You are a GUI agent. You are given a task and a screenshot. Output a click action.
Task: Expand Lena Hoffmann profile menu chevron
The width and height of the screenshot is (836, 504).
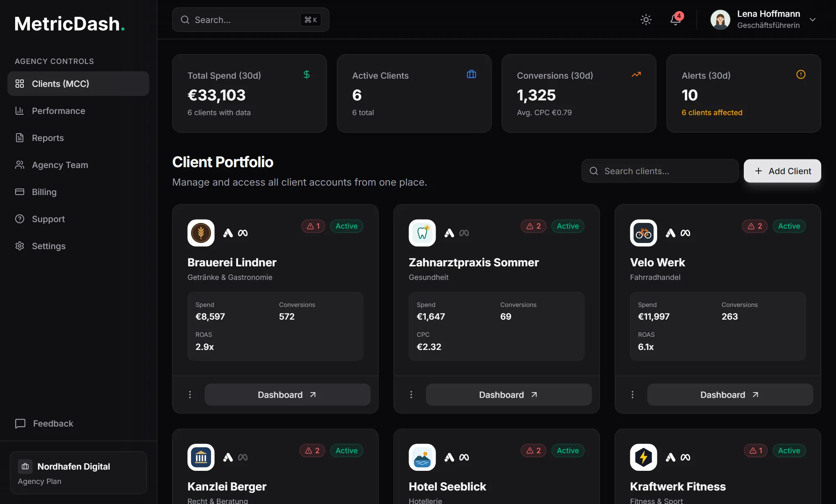tap(813, 20)
